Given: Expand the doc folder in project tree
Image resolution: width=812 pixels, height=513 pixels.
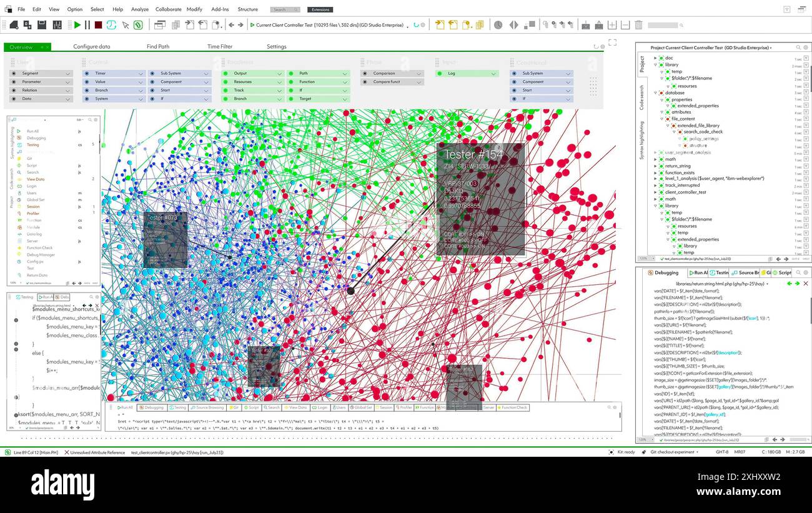Looking at the screenshot, I should coord(655,58).
